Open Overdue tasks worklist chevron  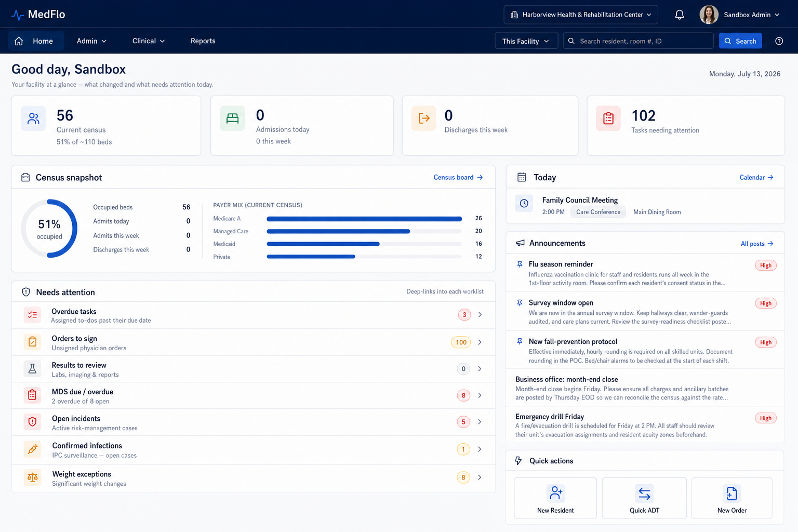[x=480, y=315]
